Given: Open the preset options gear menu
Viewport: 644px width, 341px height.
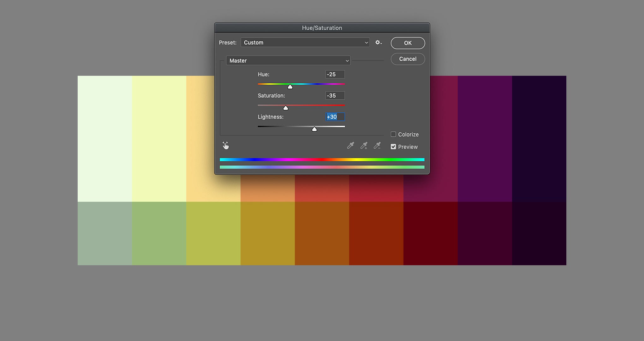Looking at the screenshot, I should (378, 42).
